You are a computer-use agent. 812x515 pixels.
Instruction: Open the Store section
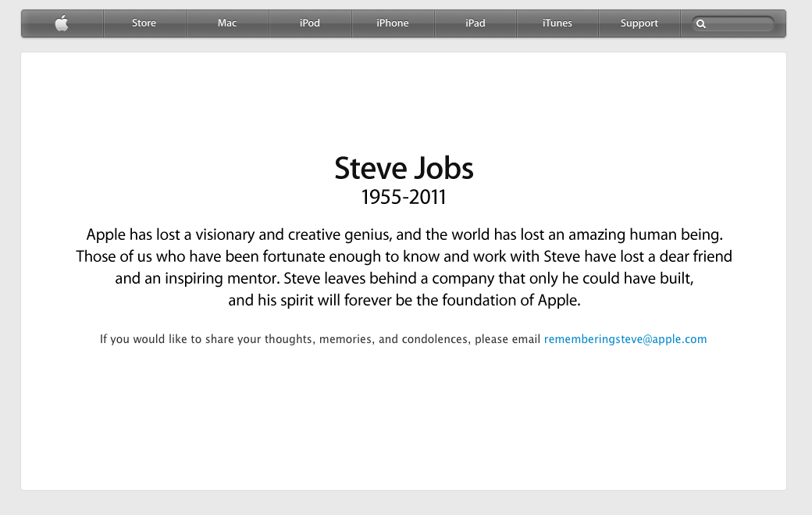(x=144, y=23)
